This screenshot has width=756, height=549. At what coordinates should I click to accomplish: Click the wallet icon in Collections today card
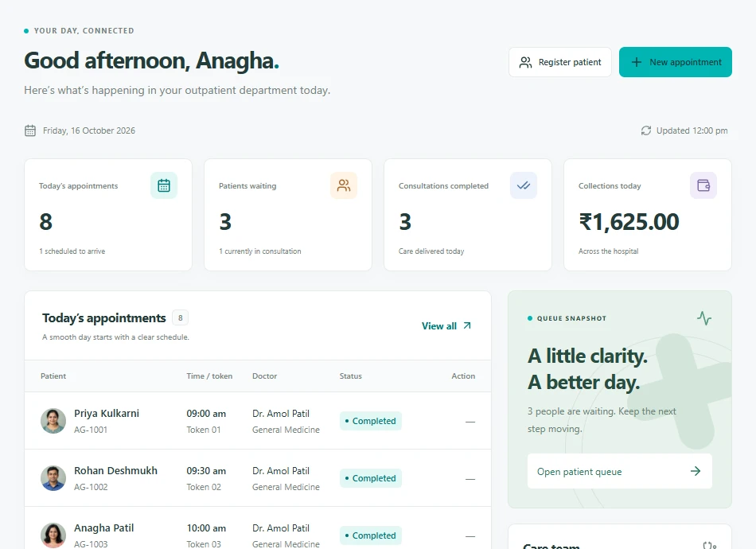(x=703, y=185)
